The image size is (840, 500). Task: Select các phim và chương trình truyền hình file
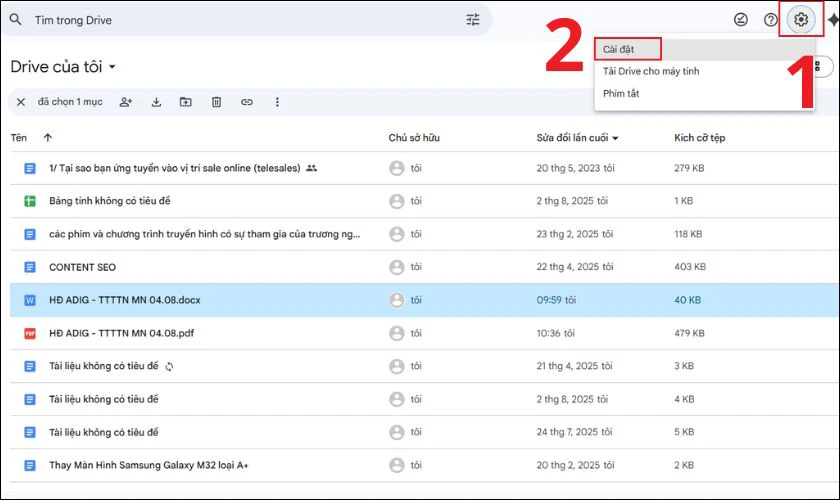point(205,234)
